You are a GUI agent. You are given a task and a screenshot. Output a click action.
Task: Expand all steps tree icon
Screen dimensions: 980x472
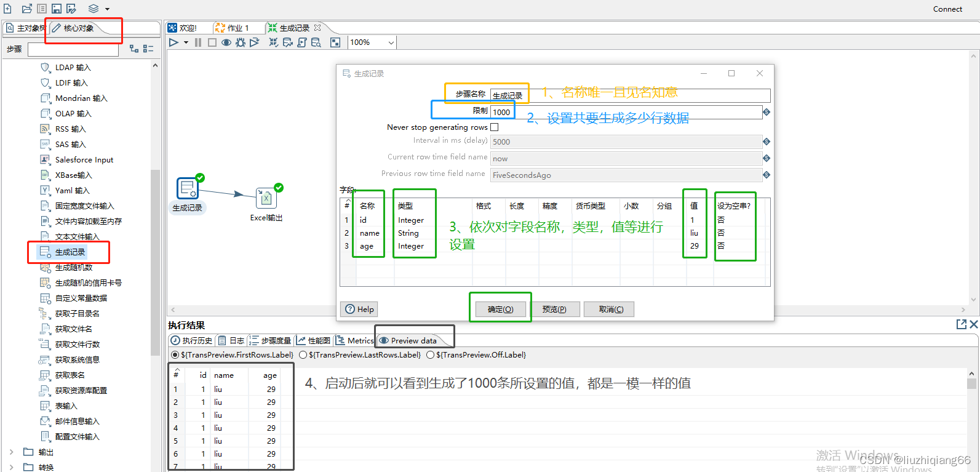click(x=134, y=49)
